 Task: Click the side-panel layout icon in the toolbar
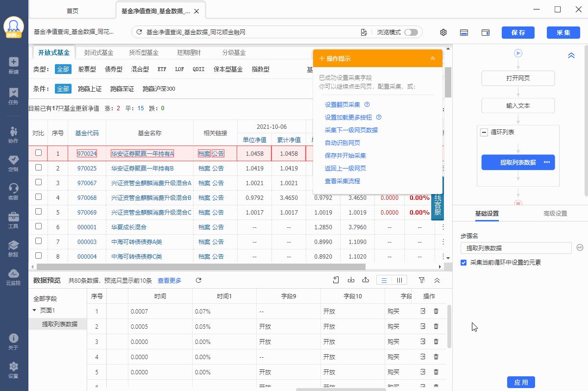[x=486, y=32]
